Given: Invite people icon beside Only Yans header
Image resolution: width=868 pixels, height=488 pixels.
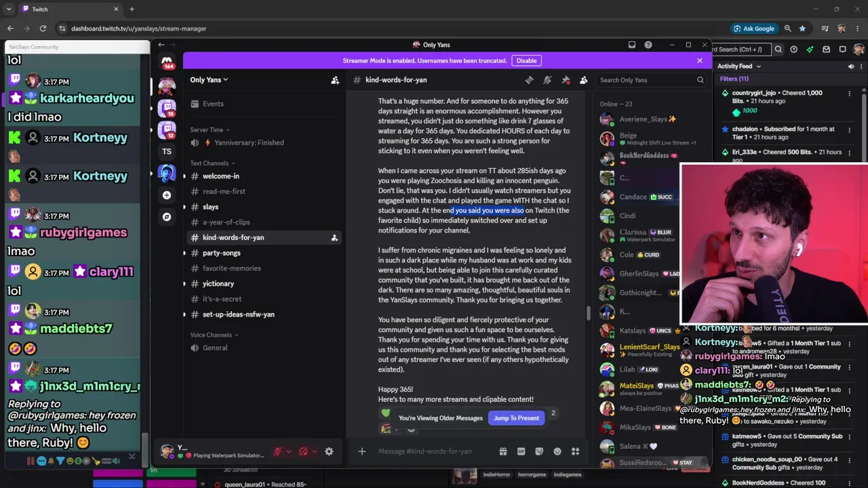Looking at the screenshot, I should (335, 80).
